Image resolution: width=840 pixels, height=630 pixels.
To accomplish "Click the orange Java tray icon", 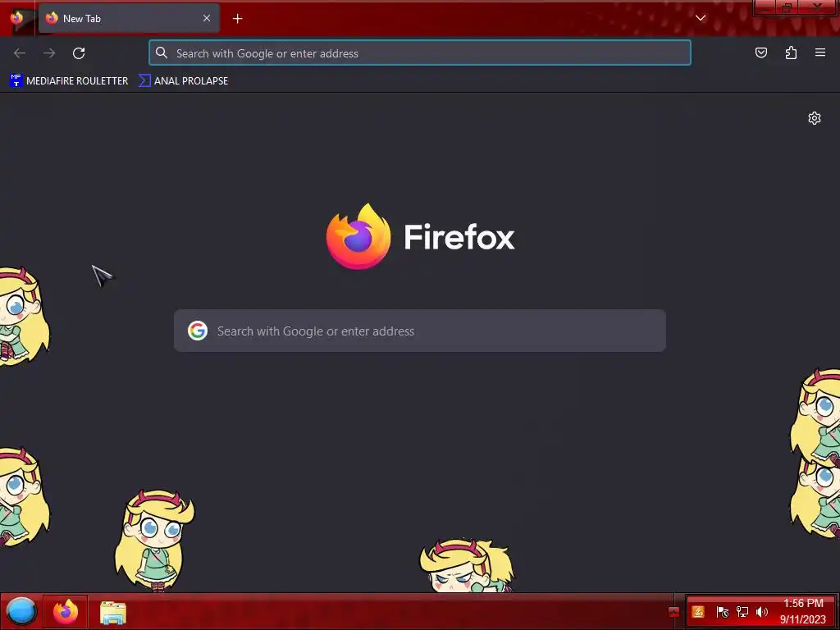I will click(698, 612).
